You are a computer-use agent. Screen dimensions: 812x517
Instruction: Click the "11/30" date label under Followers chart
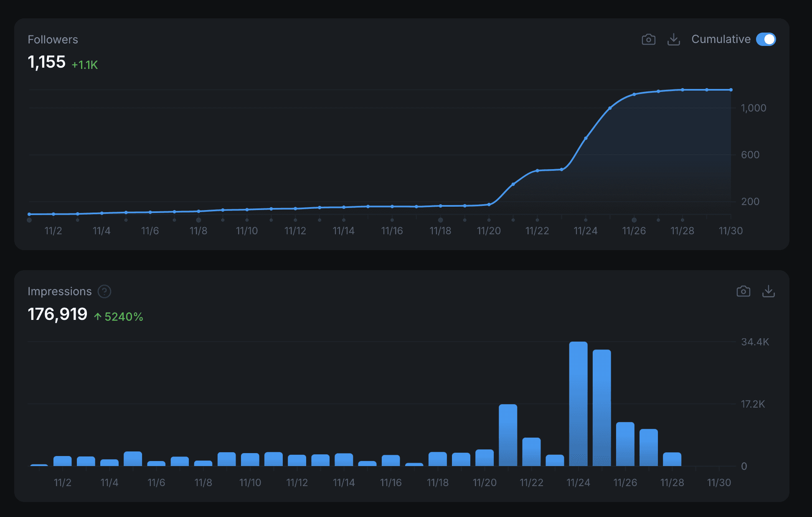(731, 231)
